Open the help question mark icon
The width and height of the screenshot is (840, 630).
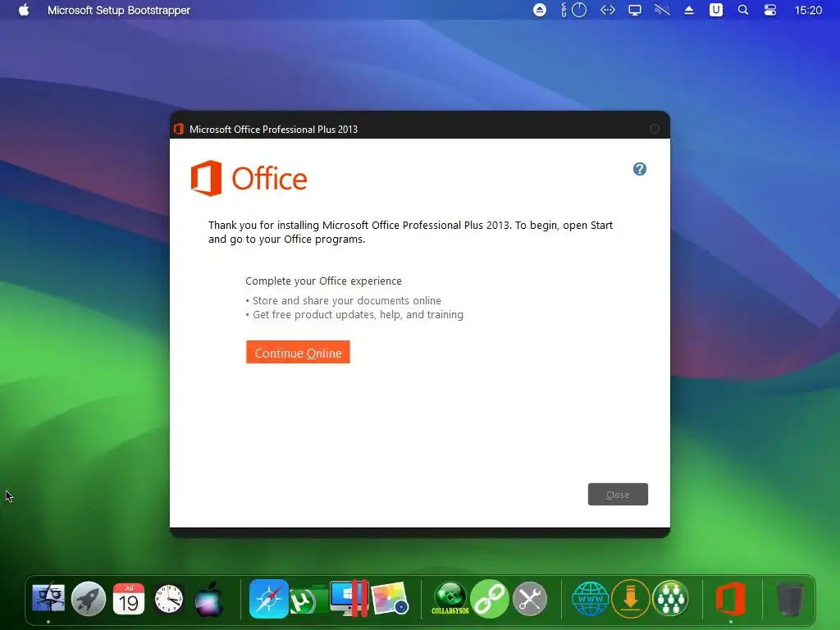(640, 169)
